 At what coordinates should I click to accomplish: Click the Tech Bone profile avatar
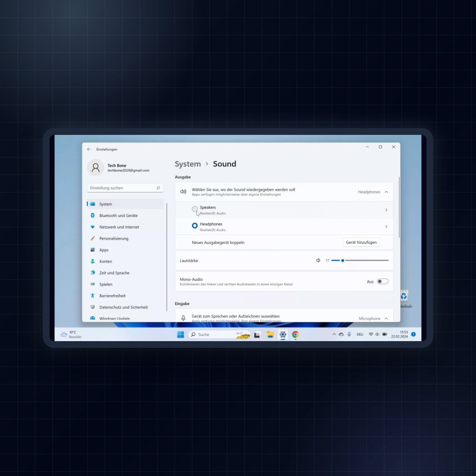(x=96, y=167)
